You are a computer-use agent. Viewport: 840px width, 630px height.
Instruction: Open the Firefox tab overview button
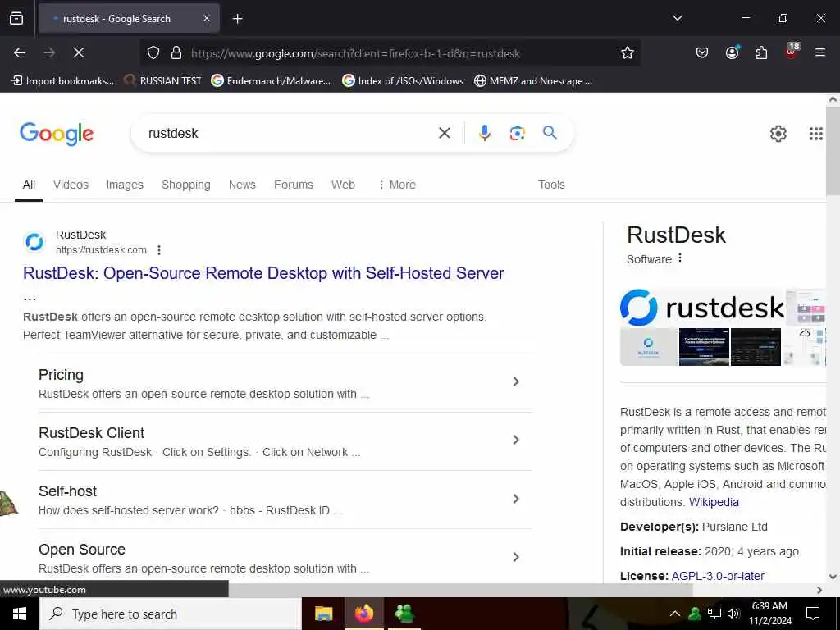coord(16,18)
